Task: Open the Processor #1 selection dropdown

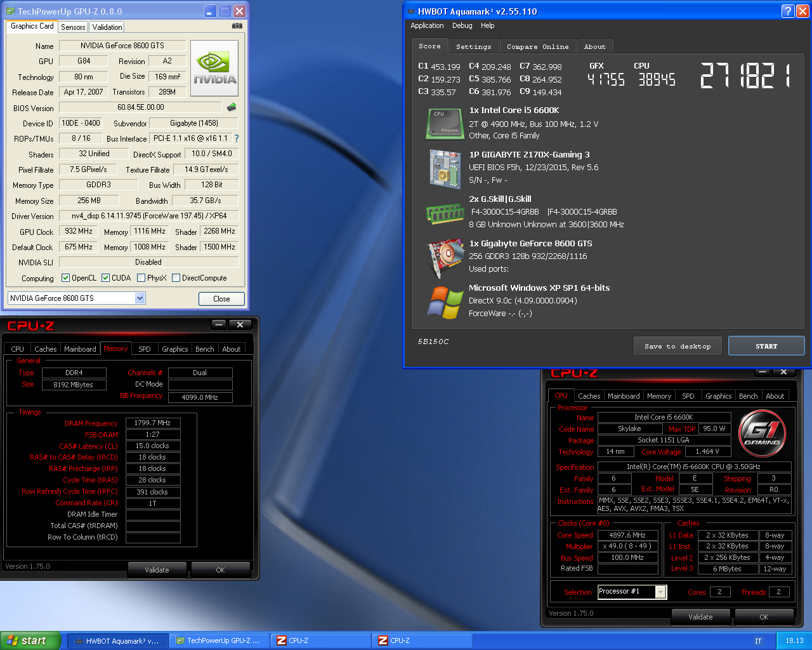Action: (660, 592)
